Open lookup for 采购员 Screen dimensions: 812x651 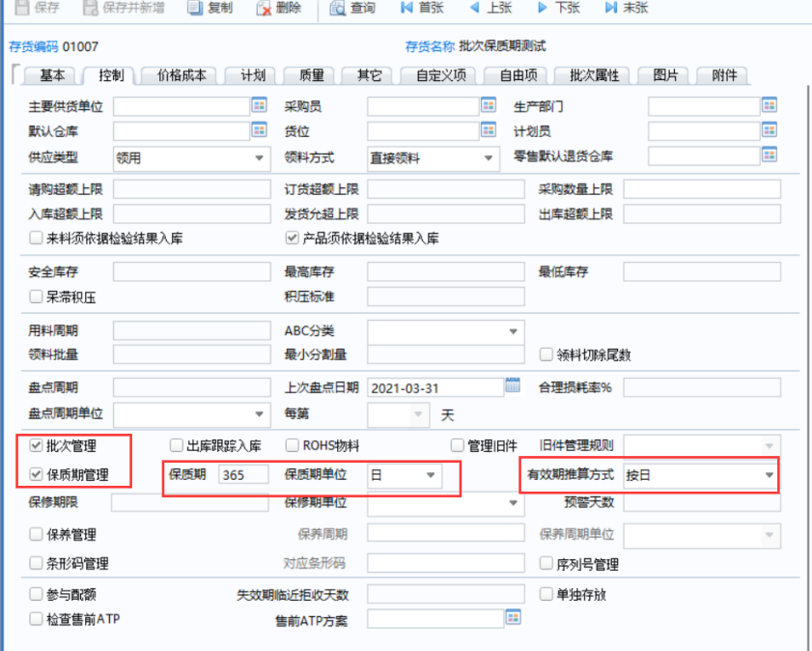click(489, 105)
